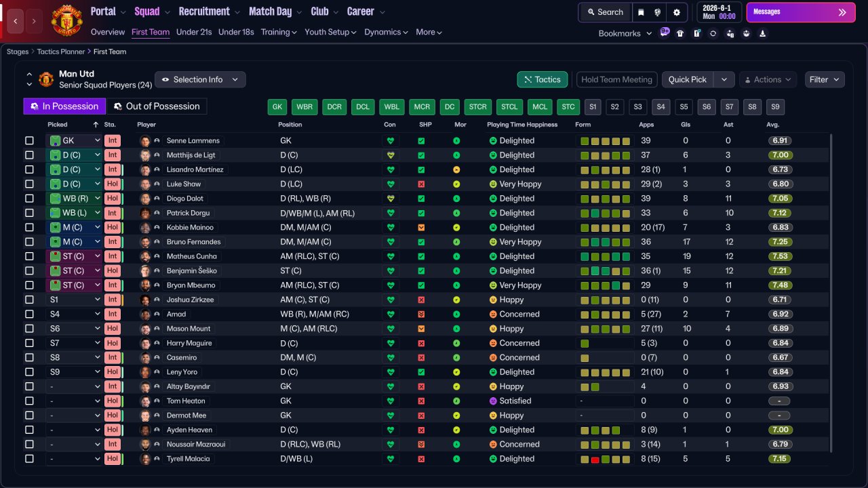
Task: Open the 9+ notifications chat icon
Action: tap(665, 33)
